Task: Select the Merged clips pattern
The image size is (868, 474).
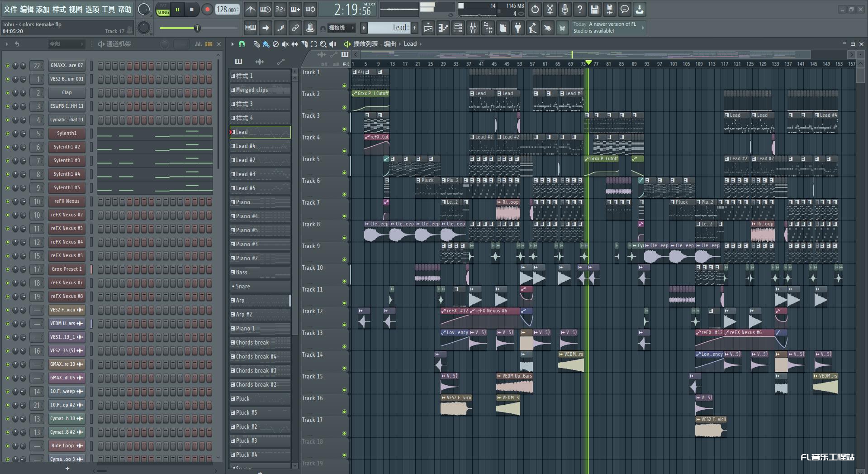Action: tap(260, 90)
